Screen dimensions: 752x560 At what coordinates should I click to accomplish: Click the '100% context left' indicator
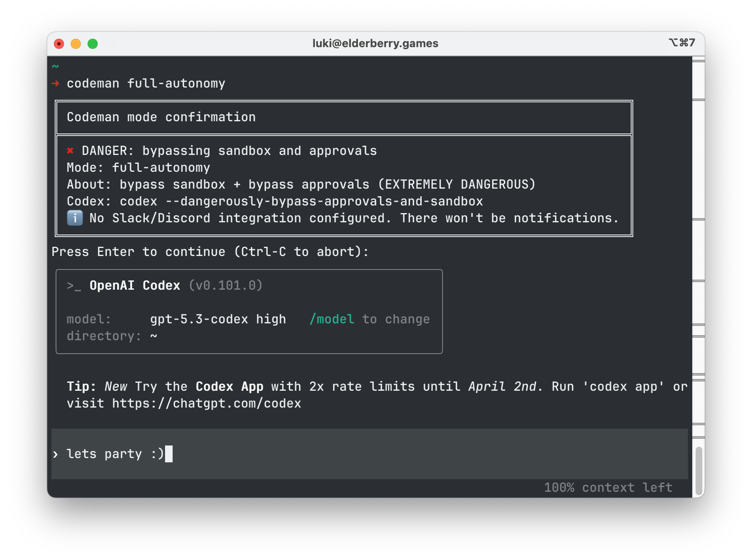[608, 488]
